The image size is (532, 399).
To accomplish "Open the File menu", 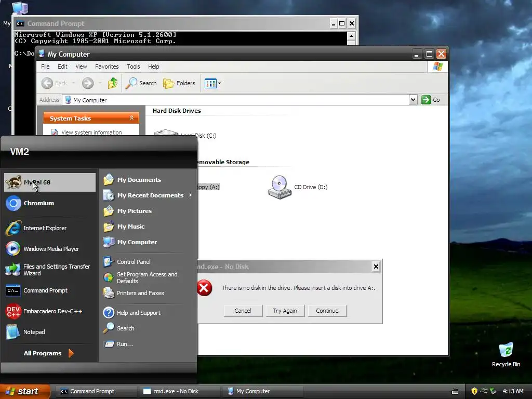I will pyautogui.click(x=45, y=66).
